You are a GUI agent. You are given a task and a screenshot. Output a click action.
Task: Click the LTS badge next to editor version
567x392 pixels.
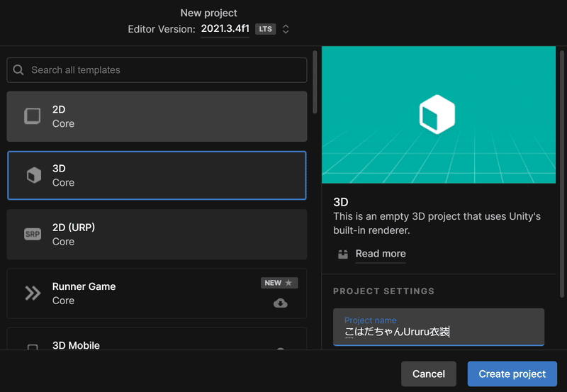pos(265,30)
